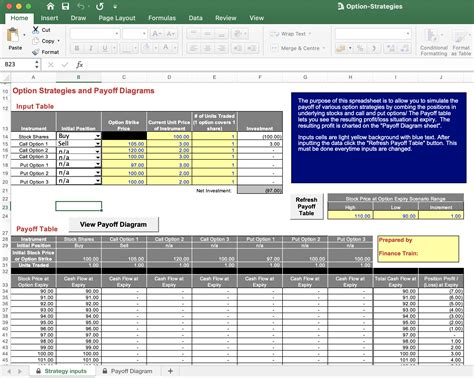Screen dimensions: 474x378
Task: Open the Customize Quick Access Toolbar arrow
Action: pos(115,7)
